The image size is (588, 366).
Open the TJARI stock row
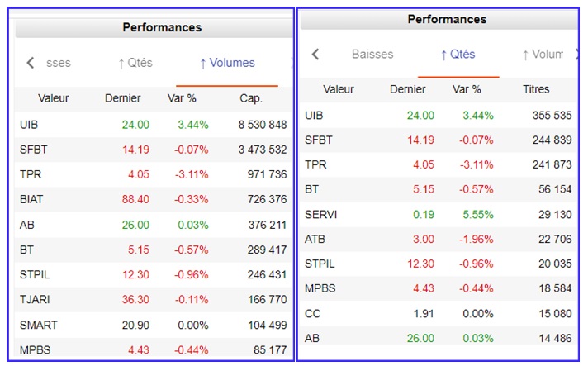click(34, 299)
